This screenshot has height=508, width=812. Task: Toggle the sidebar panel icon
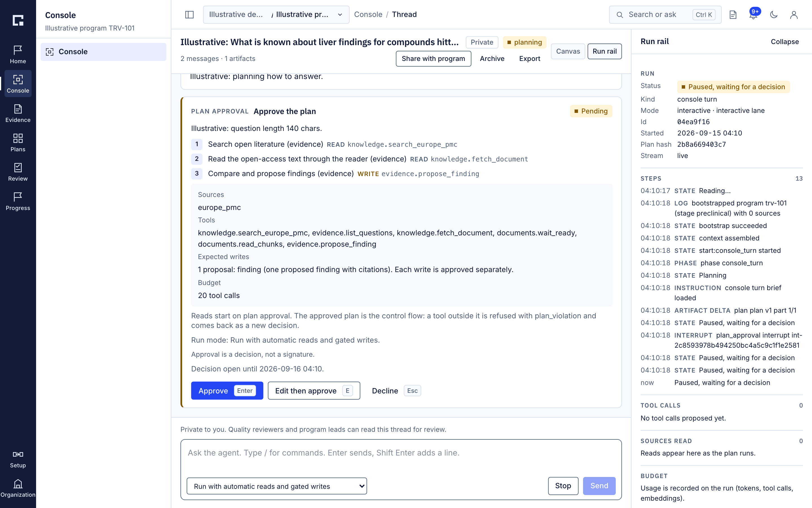click(x=189, y=14)
